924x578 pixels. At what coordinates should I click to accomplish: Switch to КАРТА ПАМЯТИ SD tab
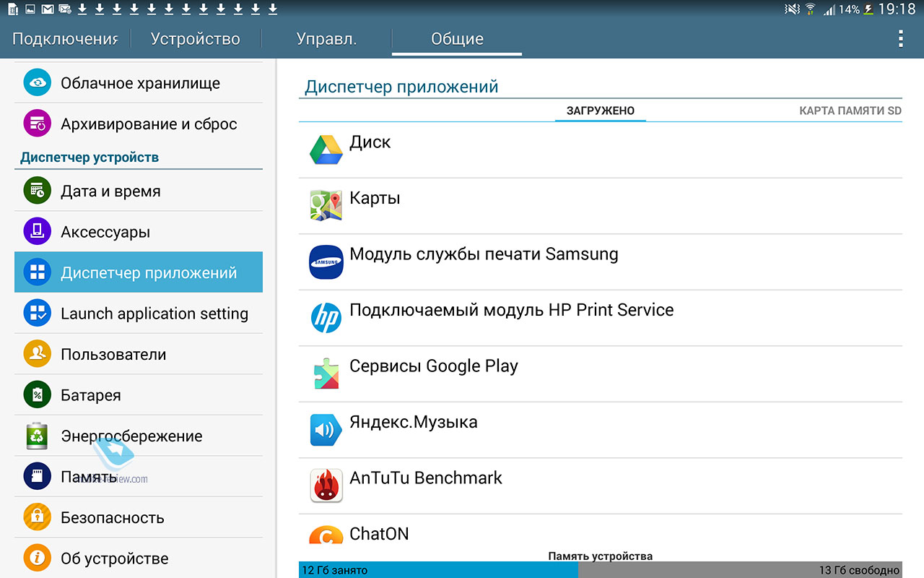pos(850,111)
